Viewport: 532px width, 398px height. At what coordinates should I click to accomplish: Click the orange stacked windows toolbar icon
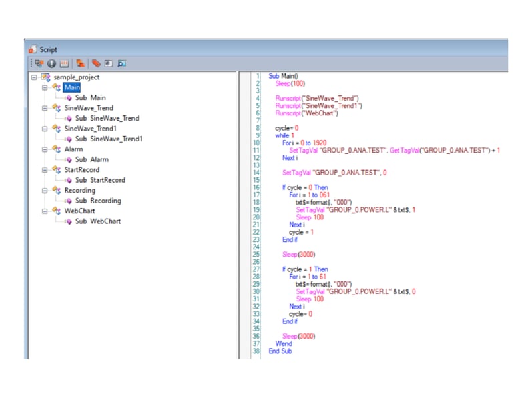click(81, 63)
